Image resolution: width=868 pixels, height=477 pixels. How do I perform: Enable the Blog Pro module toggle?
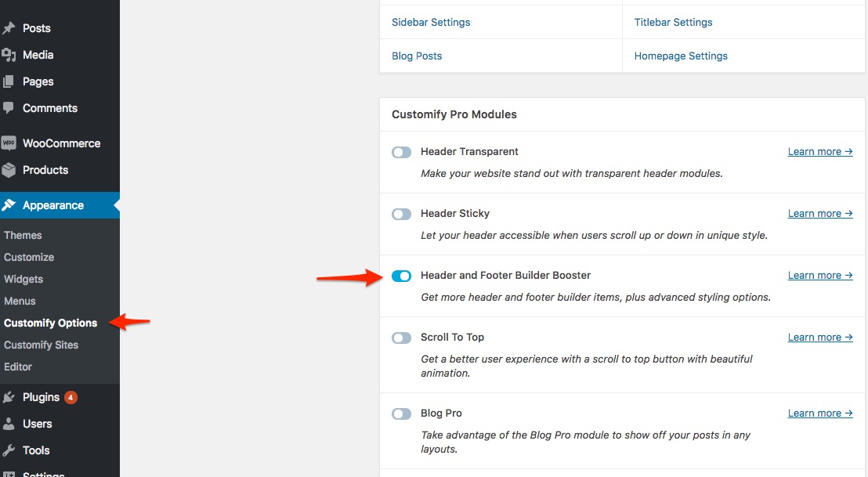tap(401, 414)
